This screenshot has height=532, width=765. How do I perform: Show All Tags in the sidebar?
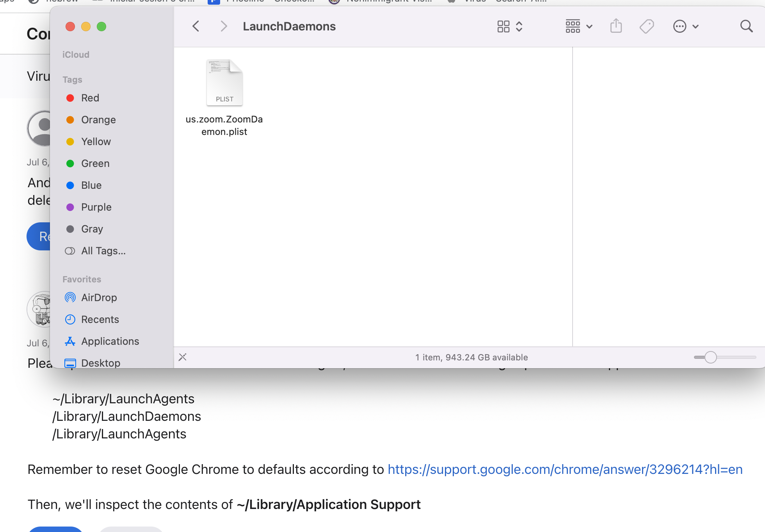pos(103,251)
